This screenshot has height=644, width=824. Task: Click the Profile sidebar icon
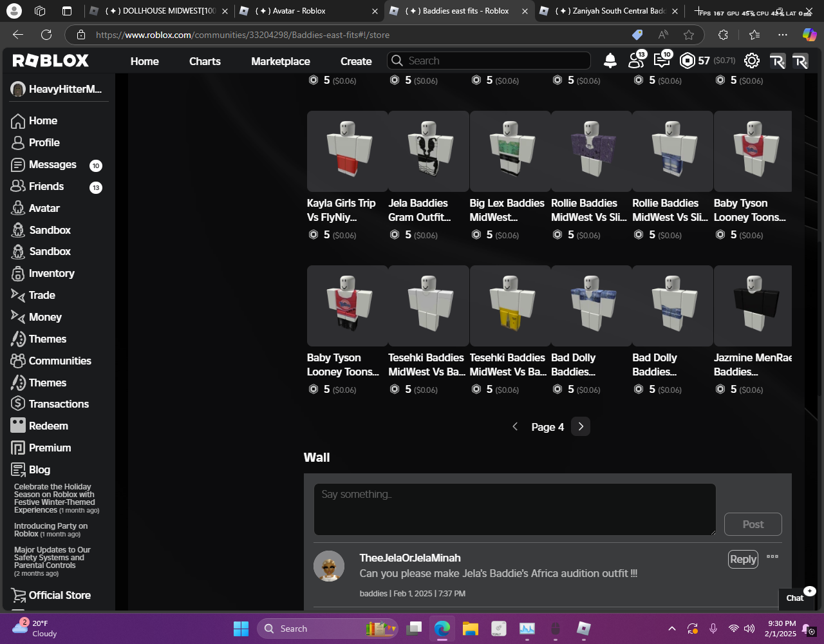coord(18,143)
